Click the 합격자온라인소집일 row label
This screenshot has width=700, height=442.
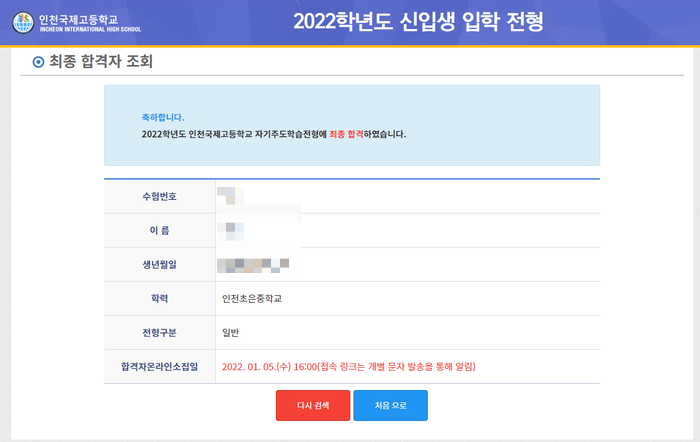coord(160,367)
